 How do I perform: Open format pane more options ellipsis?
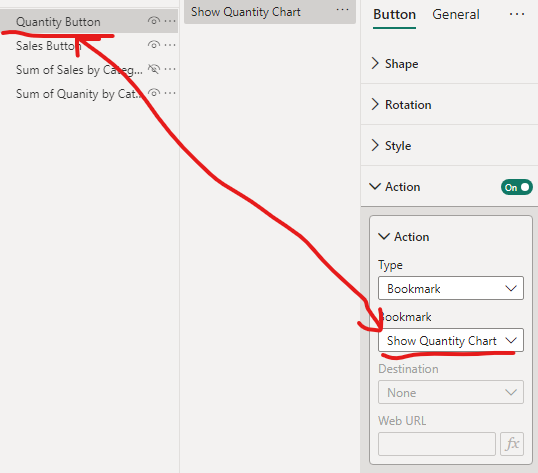tap(517, 14)
